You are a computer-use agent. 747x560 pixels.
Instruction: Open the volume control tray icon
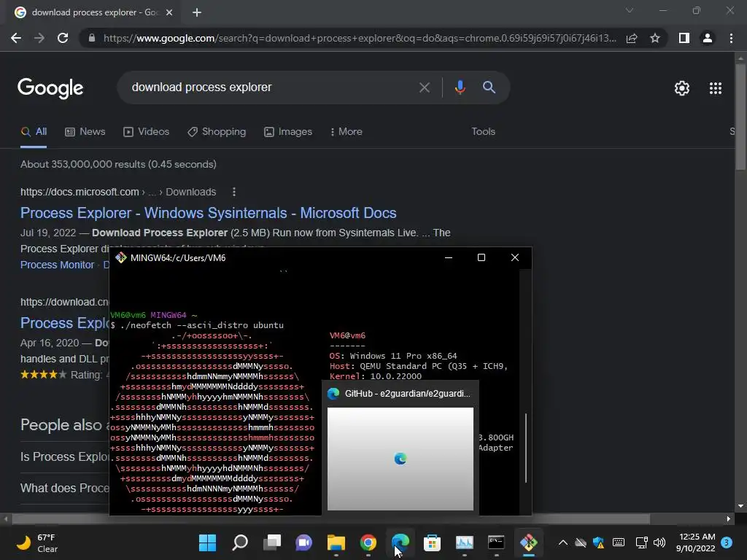659,542
